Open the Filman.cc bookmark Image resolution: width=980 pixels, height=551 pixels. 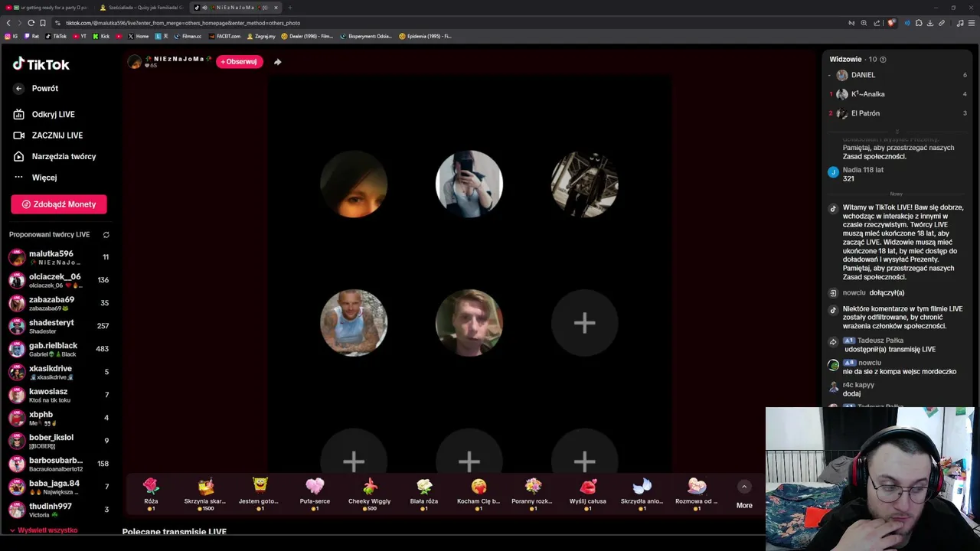coord(188,36)
